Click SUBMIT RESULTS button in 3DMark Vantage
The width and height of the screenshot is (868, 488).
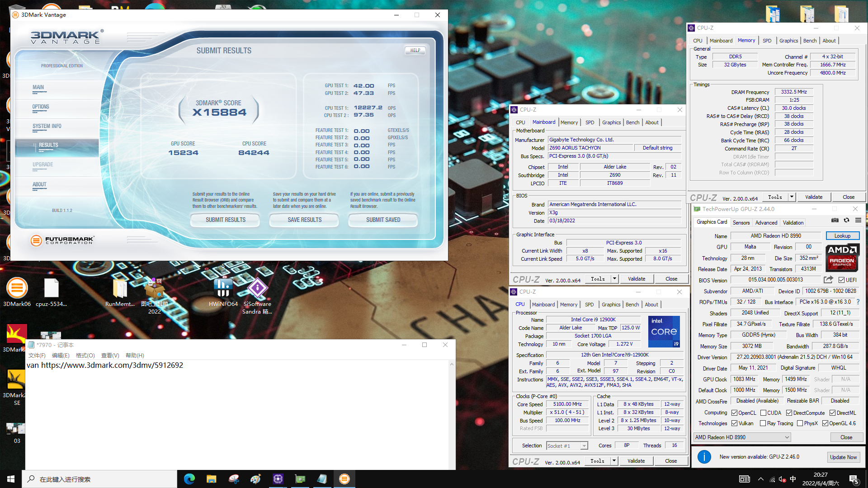tap(226, 220)
